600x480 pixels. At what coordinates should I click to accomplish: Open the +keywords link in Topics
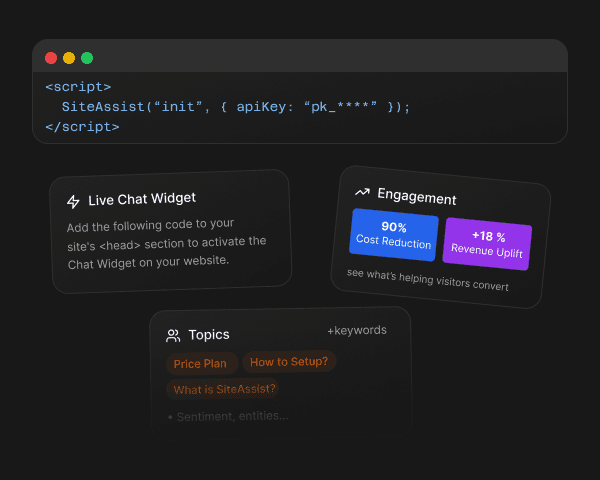pos(356,330)
